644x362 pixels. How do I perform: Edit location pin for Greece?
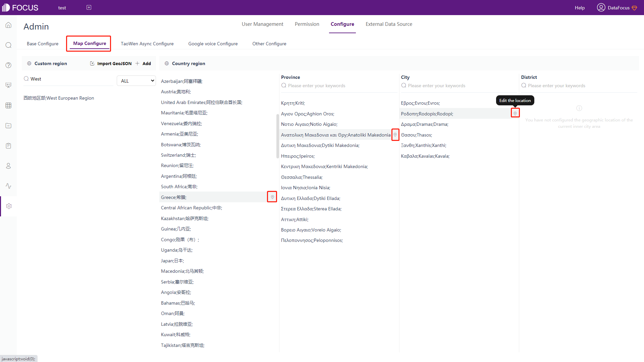272,197
